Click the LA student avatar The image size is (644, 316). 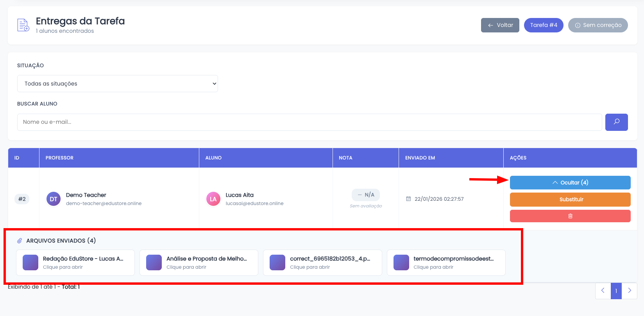coord(213,199)
